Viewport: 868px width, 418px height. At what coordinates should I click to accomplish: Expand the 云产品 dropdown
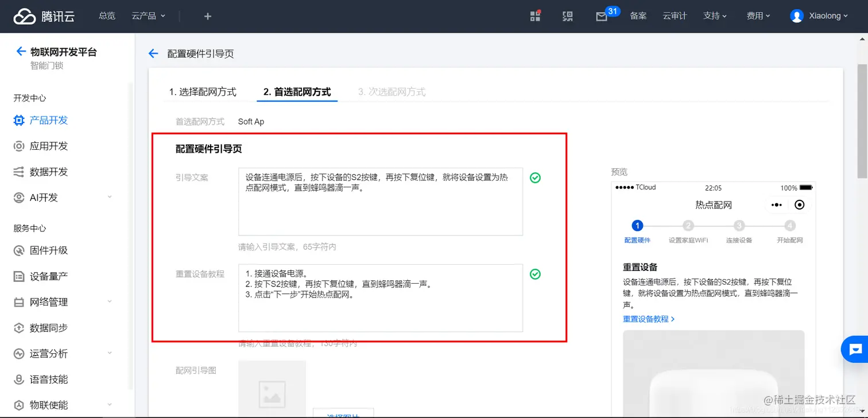pos(148,16)
